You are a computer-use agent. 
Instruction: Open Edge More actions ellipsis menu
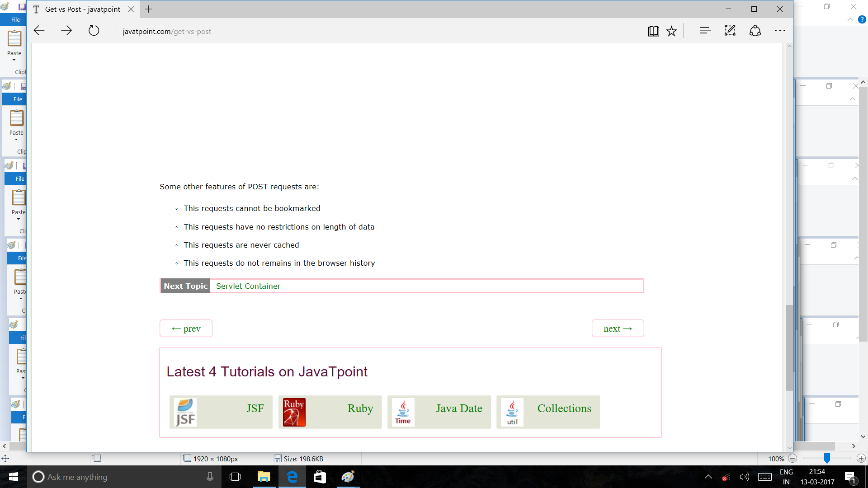click(780, 31)
